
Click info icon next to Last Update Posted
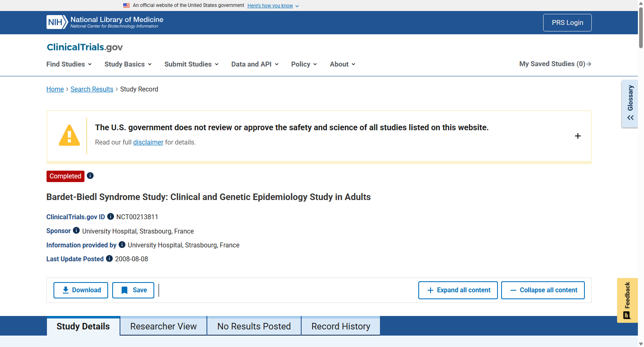click(109, 258)
